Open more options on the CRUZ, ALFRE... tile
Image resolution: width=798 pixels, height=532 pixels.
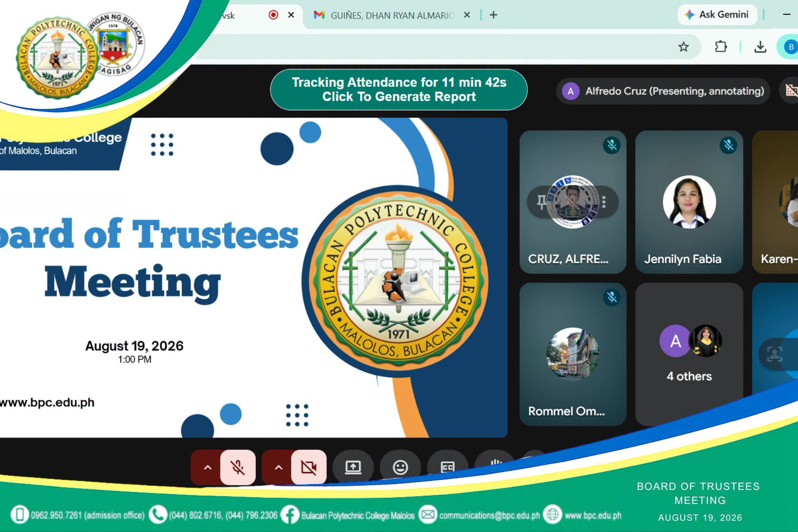tap(604, 202)
